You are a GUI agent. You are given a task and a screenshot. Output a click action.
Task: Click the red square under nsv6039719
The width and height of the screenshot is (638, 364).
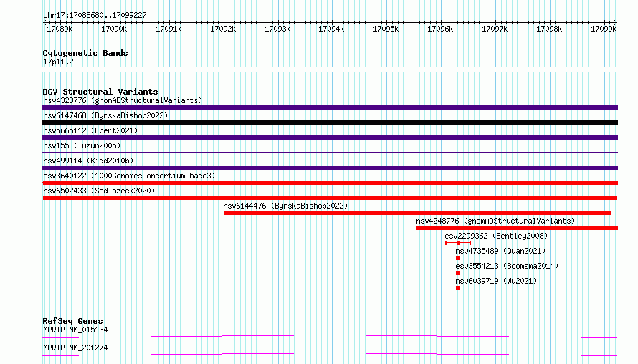(458, 288)
